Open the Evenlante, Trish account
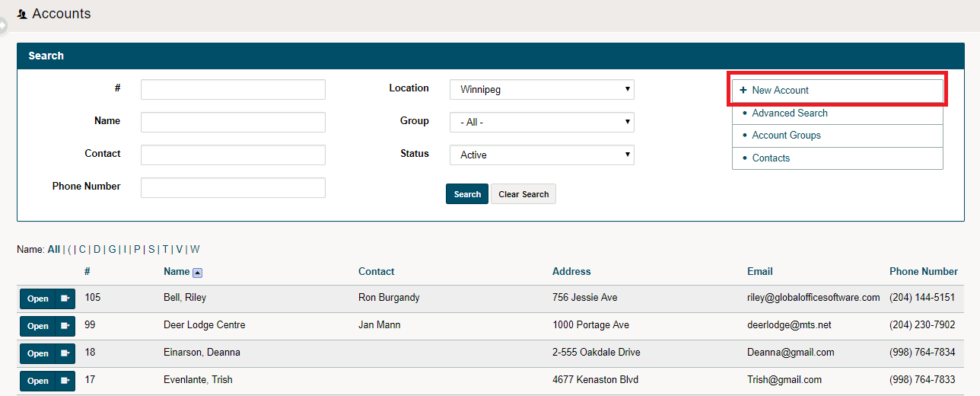This screenshot has width=980, height=396. pyautogui.click(x=37, y=381)
